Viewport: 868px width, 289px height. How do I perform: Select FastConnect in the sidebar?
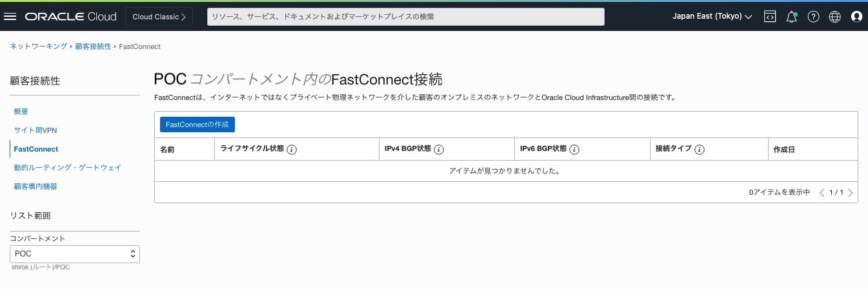(35, 149)
